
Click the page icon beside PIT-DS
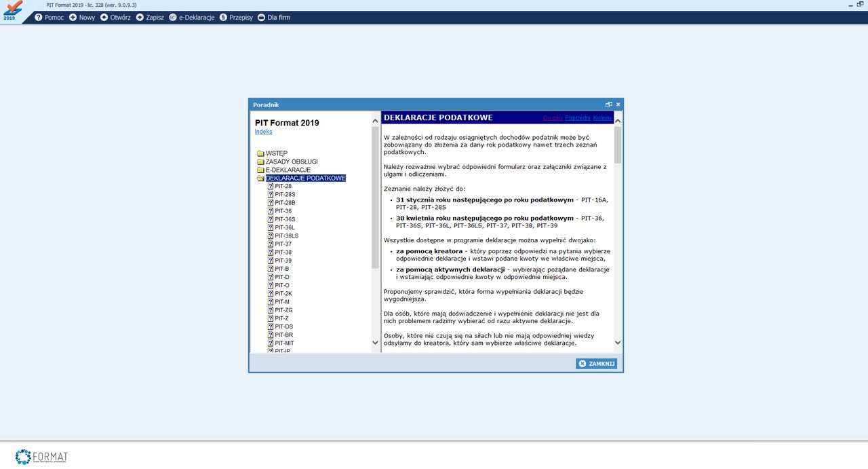[271, 326]
